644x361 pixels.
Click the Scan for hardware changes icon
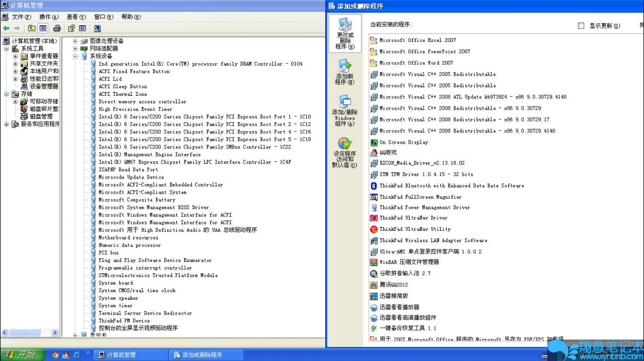97,29
